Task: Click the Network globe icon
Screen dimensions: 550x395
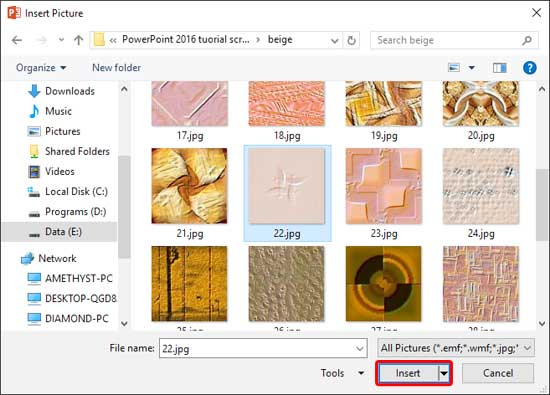Action: (x=27, y=258)
